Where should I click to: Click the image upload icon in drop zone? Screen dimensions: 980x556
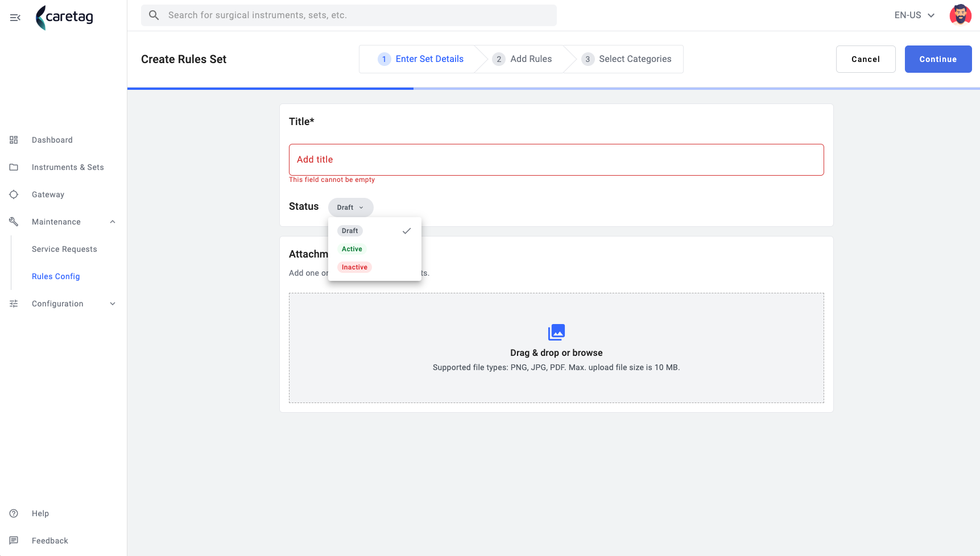click(556, 332)
